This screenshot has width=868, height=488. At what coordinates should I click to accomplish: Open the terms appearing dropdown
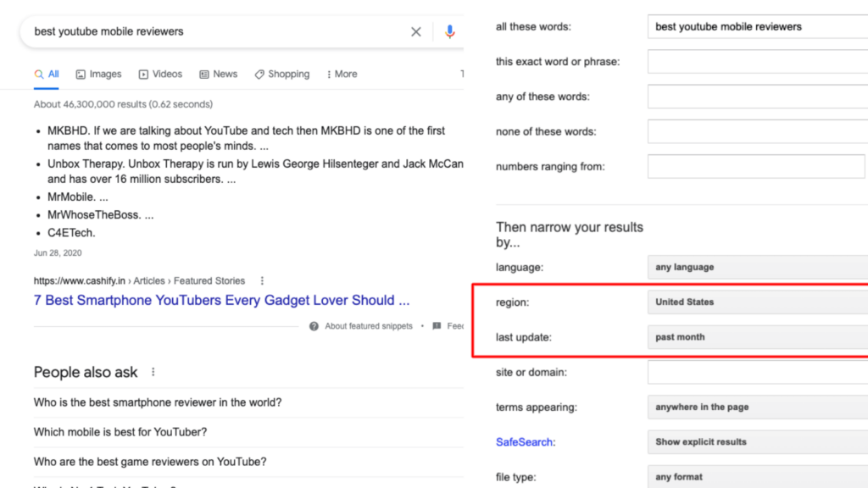pos(758,408)
